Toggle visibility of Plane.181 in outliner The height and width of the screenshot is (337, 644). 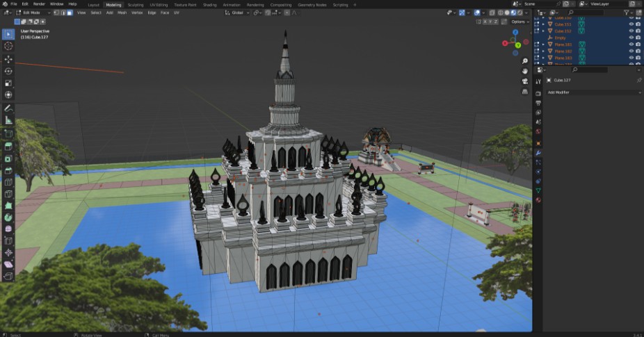[x=631, y=44]
